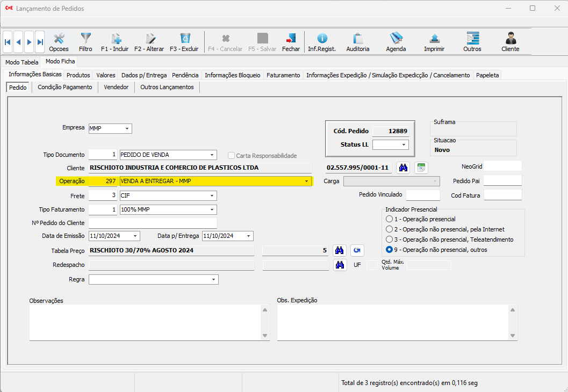The width and height of the screenshot is (568, 392).
Task: Search client with binoculars beside CNPJ
Action: pyautogui.click(x=403, y=168)
